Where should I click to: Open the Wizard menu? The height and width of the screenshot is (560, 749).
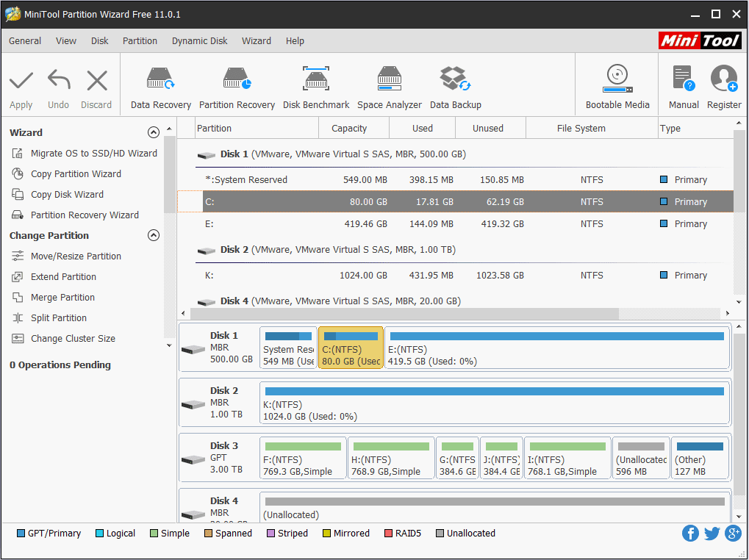coord(256,41)
